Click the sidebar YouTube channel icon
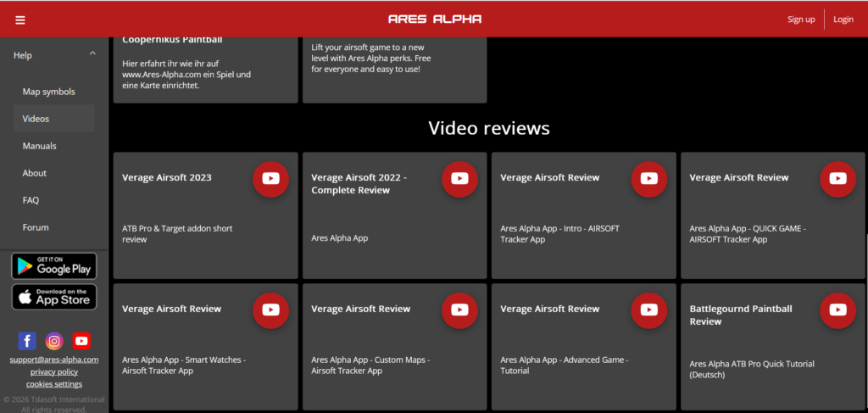Screen dimensions: 868x413 (81, 341)
